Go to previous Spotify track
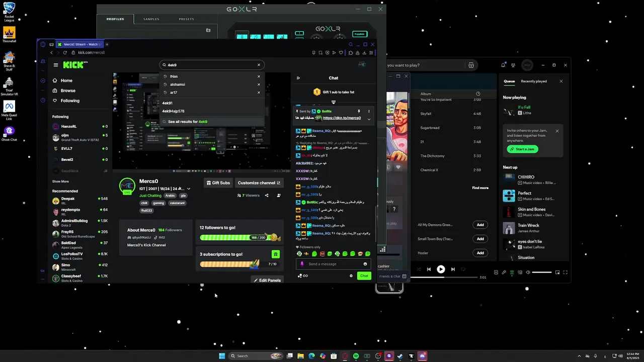This screenshot has height=362, width=644. (429, 269)
